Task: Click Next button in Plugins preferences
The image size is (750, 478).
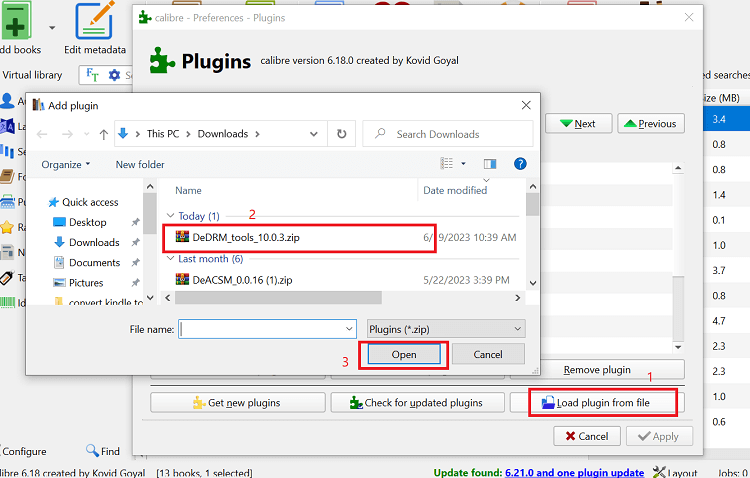Action: [x=578, y=123]
